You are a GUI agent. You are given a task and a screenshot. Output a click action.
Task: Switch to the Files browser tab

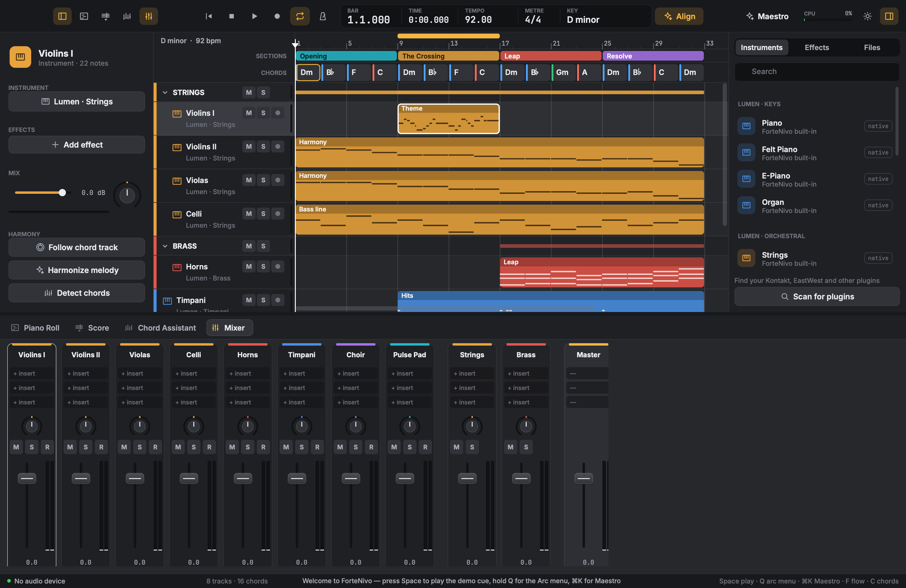pyautogui.click(x=872, y=48)
